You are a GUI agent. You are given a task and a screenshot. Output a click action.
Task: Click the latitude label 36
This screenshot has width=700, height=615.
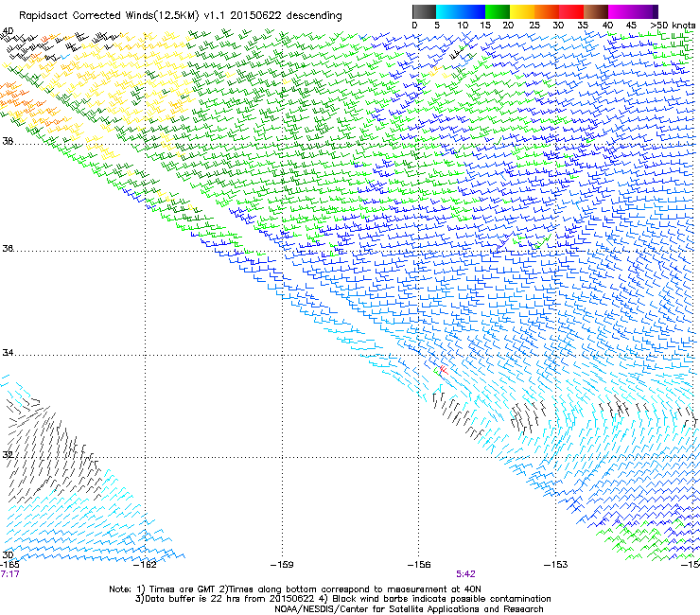pos(8,248)
